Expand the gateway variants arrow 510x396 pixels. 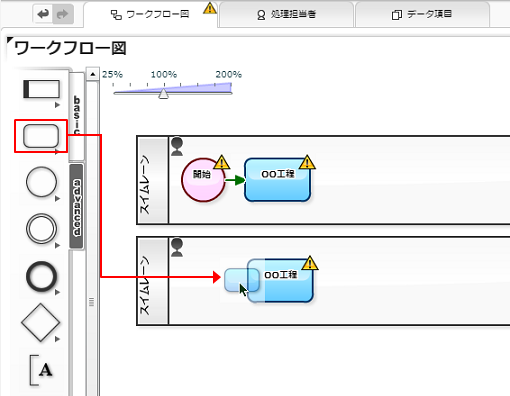click(x=57, y=339)
